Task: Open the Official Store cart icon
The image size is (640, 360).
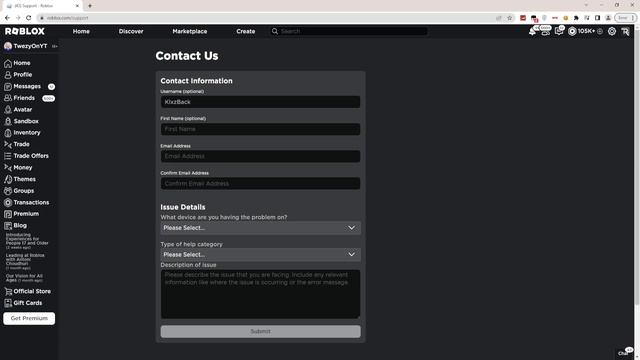Action: pyautogui.click(x=8, y=291)
